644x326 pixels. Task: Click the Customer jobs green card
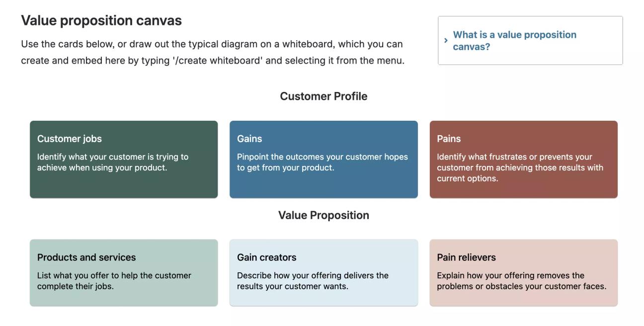point(123,159)
